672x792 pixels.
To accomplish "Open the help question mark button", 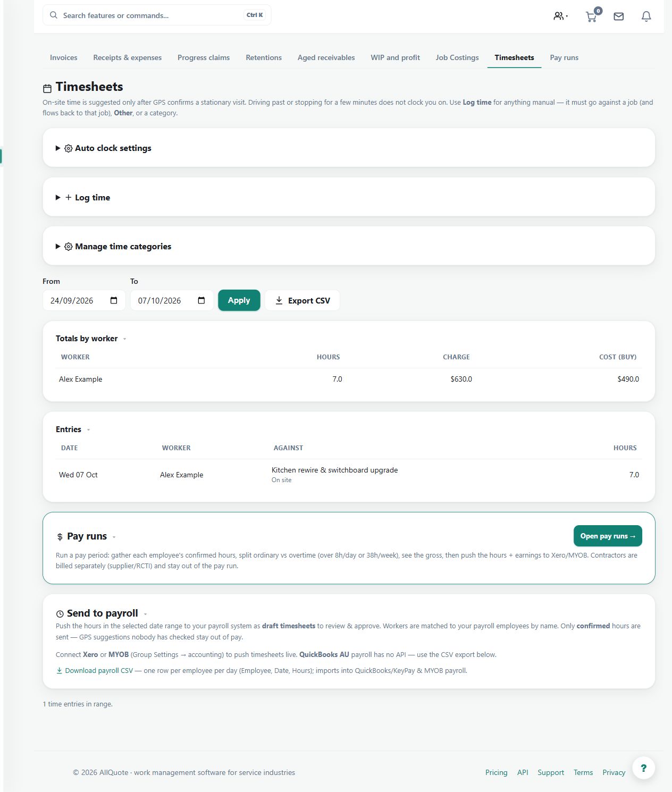I will 644,768.
